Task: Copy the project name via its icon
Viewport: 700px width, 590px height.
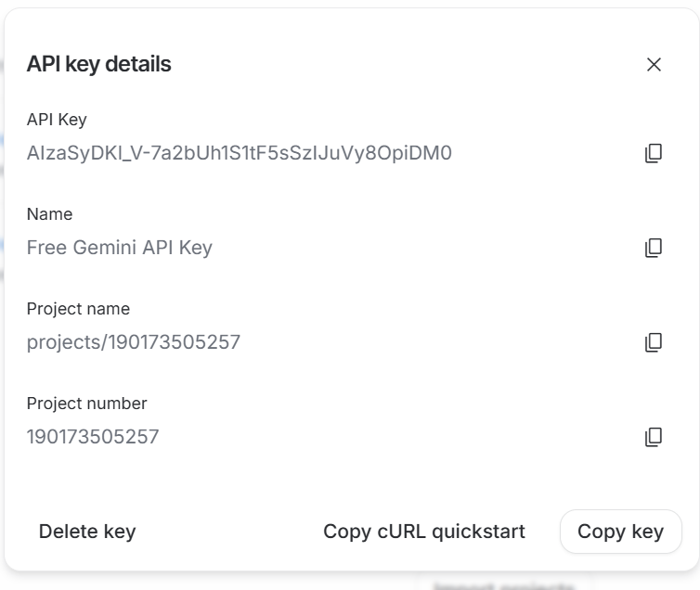Action: [x=654, y=342]
